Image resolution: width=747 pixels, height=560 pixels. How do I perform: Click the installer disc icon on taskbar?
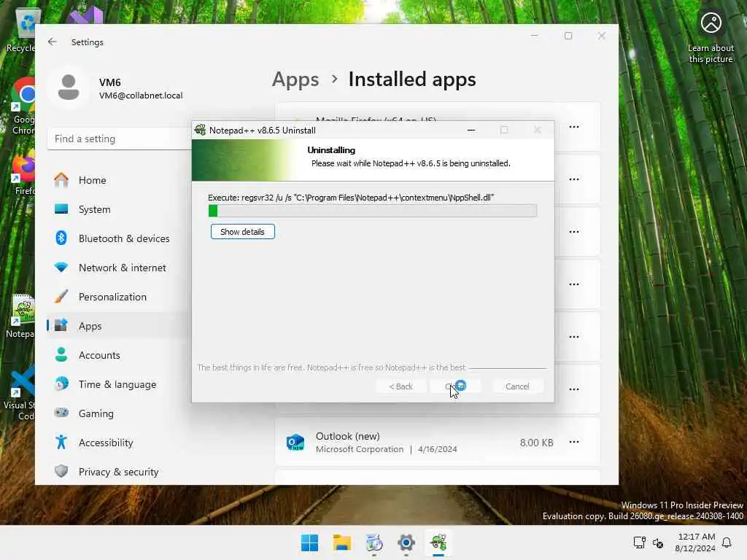click(x=374, y=542)
